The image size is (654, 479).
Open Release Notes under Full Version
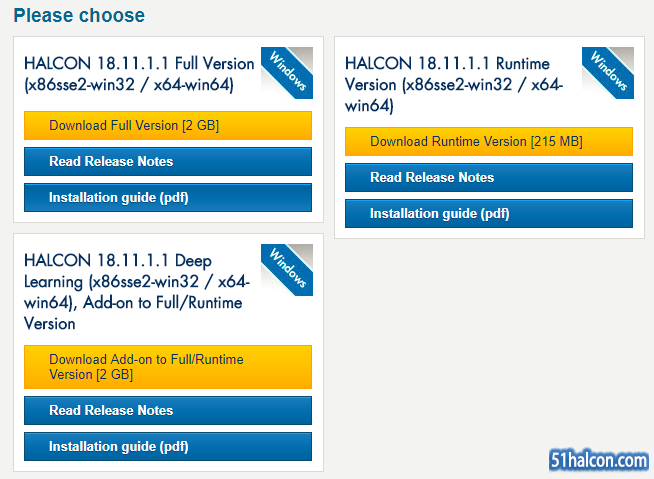click(168, 161)
